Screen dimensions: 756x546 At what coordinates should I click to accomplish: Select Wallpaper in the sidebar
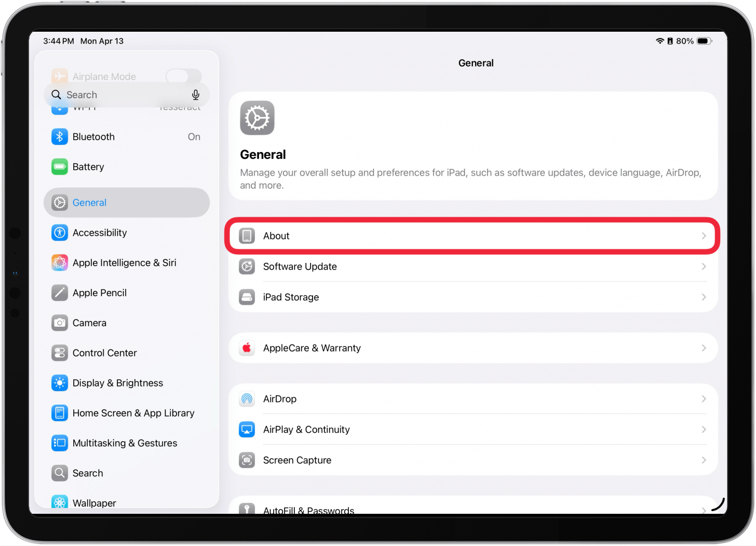tap(127, 502)
